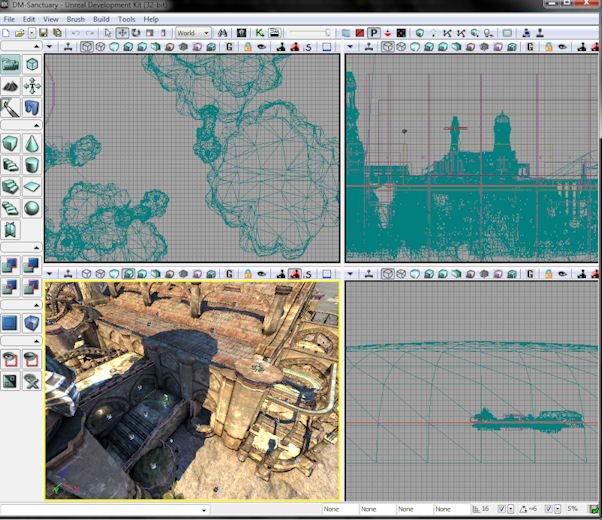Create a Sphere builder brush
The image size is (602, 520).
[x=32, y=209]
